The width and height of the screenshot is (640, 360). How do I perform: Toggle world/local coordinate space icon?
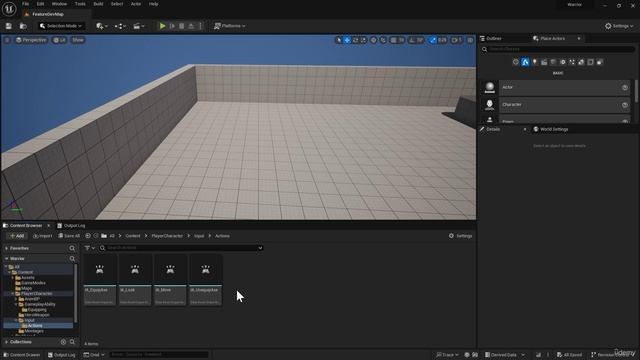(x=373, y=40)
